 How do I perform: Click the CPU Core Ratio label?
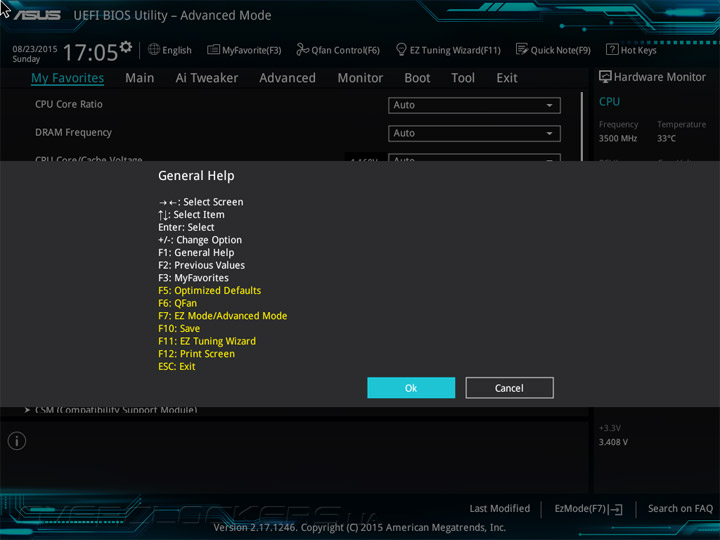(x=69, y=104)
